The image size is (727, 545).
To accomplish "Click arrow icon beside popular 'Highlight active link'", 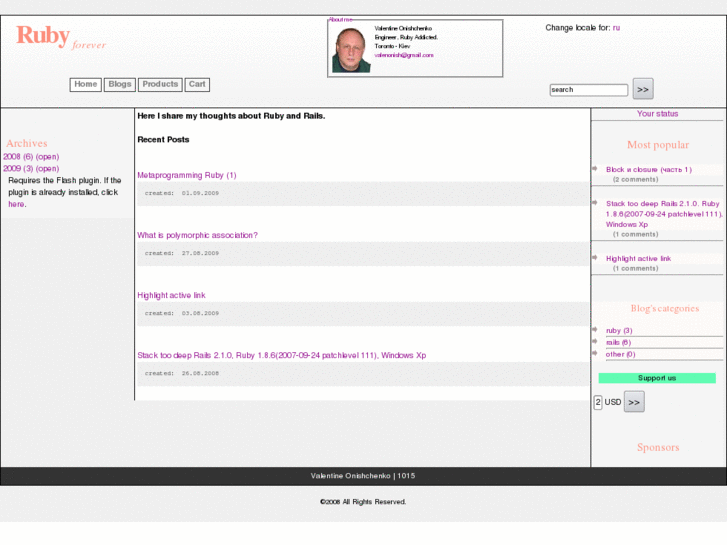I will 595,257.
